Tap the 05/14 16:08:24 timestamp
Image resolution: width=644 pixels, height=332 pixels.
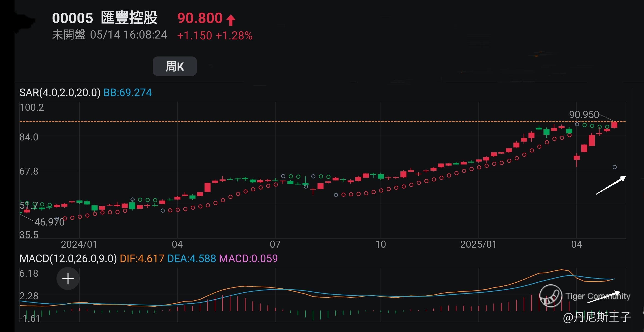128,35
